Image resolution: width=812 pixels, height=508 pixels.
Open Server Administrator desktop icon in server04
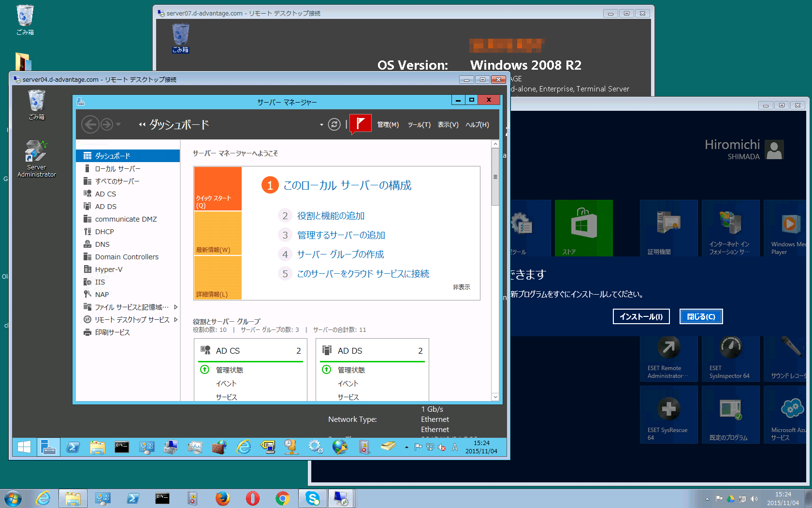click(37, 159)
